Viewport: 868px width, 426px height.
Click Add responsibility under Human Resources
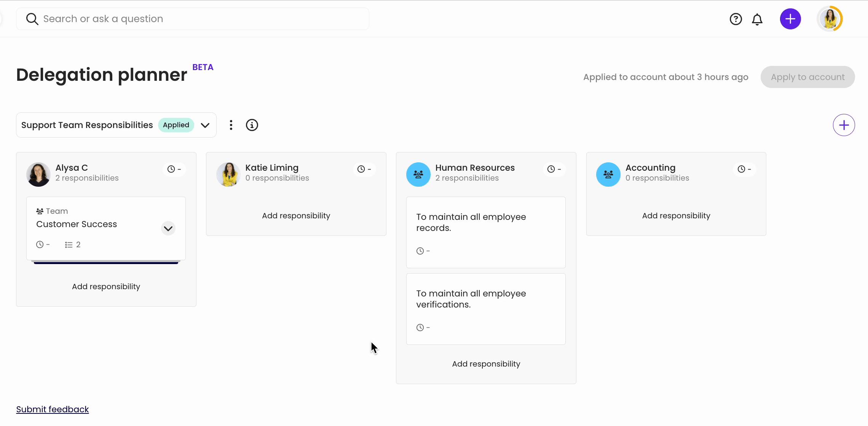point(486,364)
